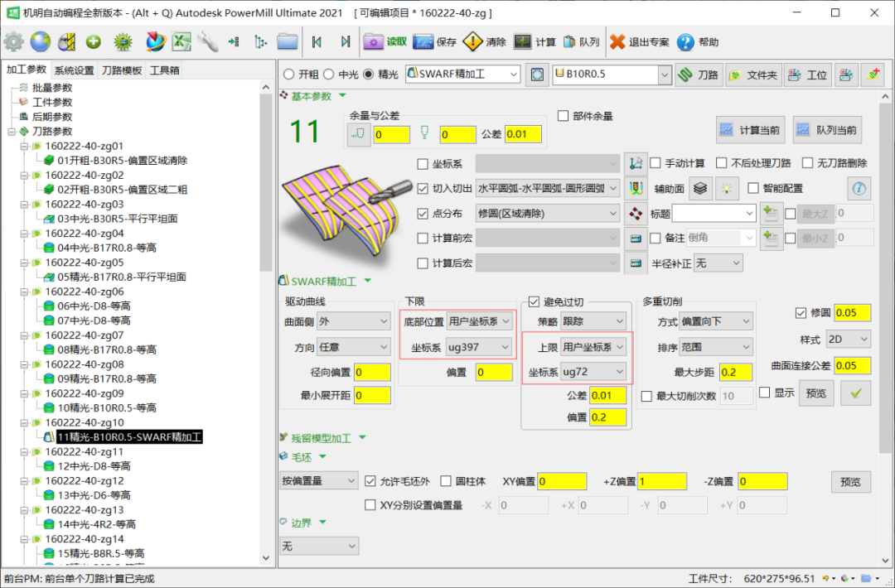The image size is (895, 588).
Task: Select 11精光-B10R0.5-SWARF精加工 in the tree
Action: point(129,436)
